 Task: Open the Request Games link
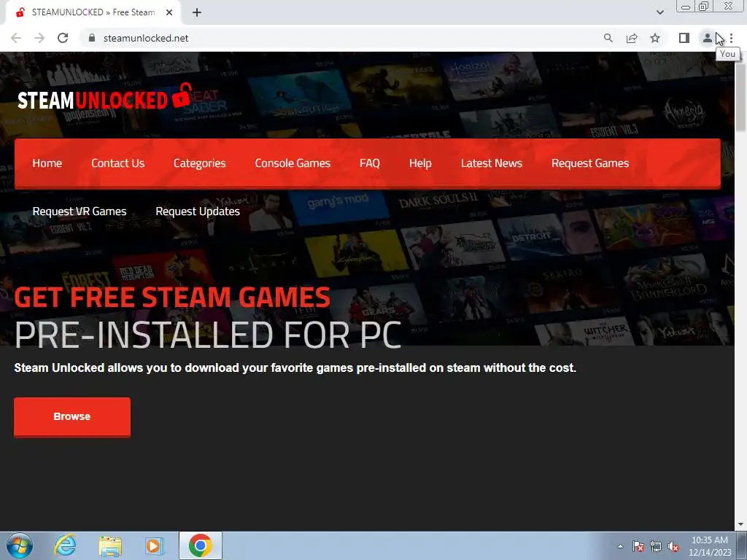click(590, 163)
